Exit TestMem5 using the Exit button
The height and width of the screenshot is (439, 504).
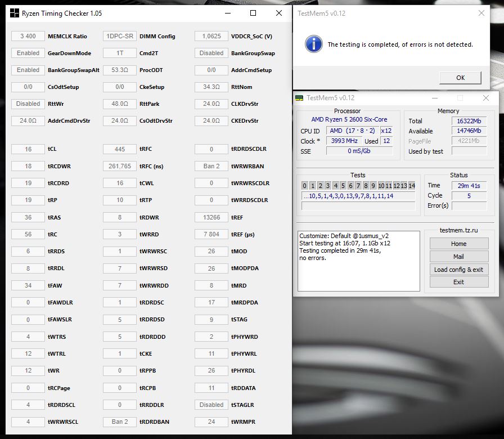click(x=458, y=282)
